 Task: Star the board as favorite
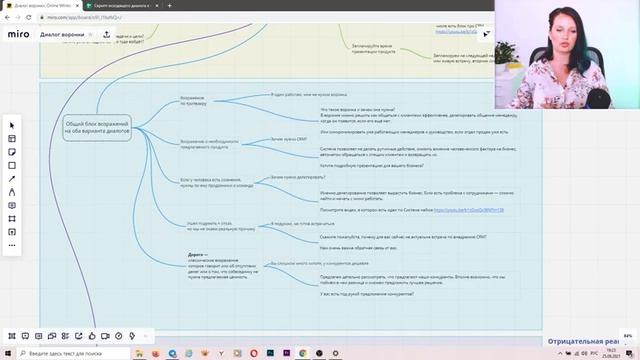[91, 35]
